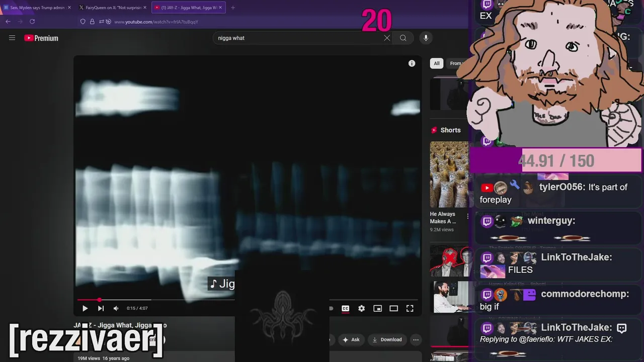Image resolution: width=644 pixels, height=362 pixels.
Task: Start voice search with microphone
Action: tap(426, 38)
